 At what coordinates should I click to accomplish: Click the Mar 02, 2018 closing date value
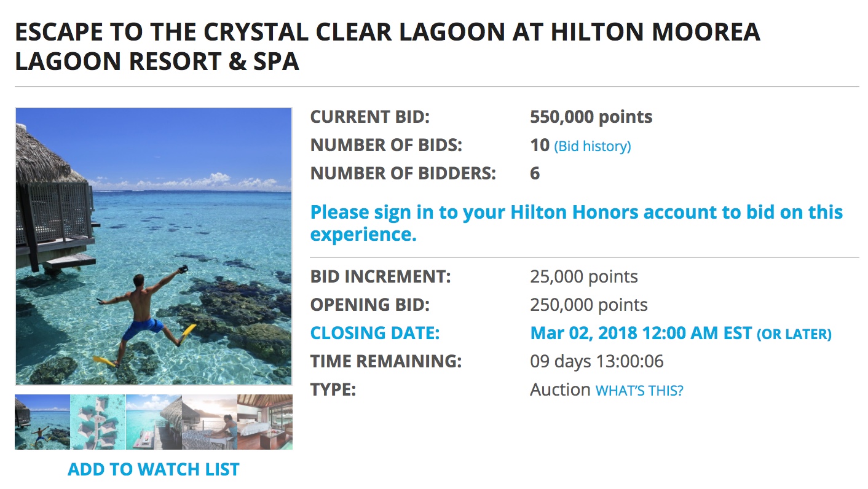(641, 333)
